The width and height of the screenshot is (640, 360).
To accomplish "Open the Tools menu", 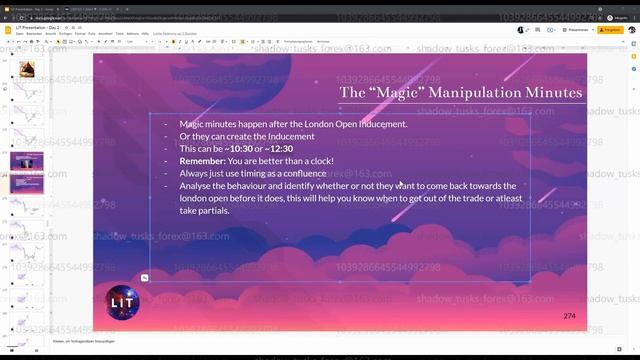I will (120, 33).
